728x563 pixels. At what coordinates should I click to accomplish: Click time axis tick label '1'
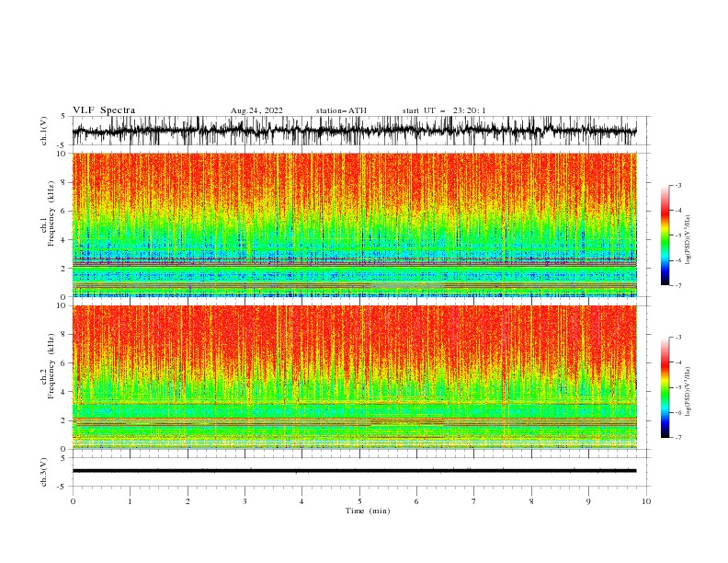[x=130, y=501]
